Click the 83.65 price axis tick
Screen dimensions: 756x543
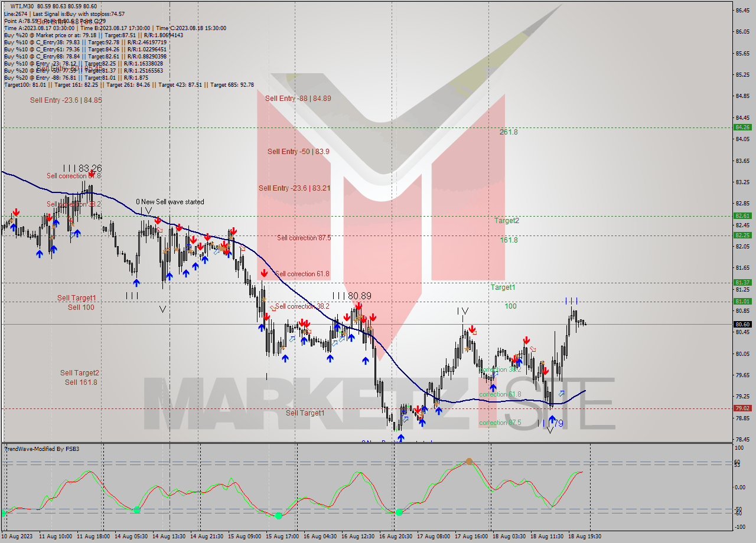point(742,161)
